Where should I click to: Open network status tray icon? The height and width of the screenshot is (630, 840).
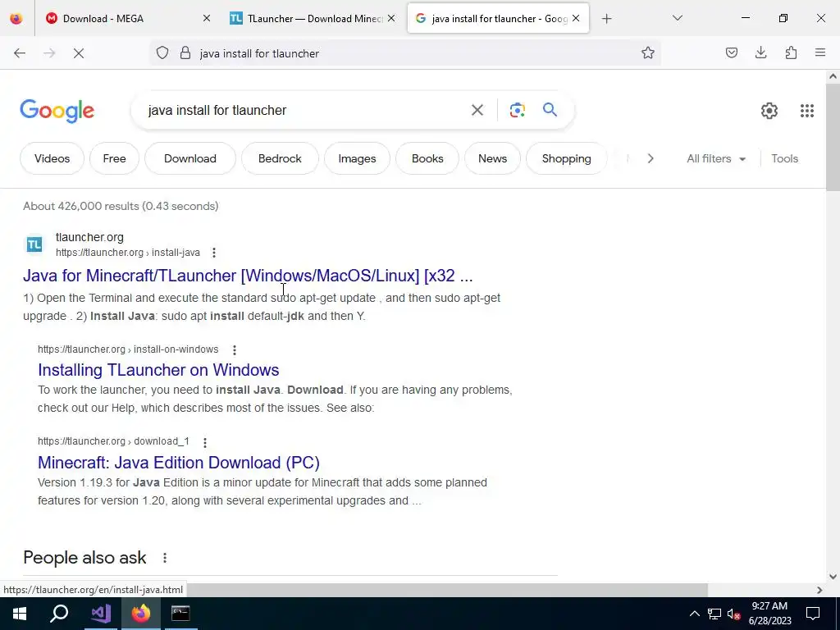[x=714, y=614]
